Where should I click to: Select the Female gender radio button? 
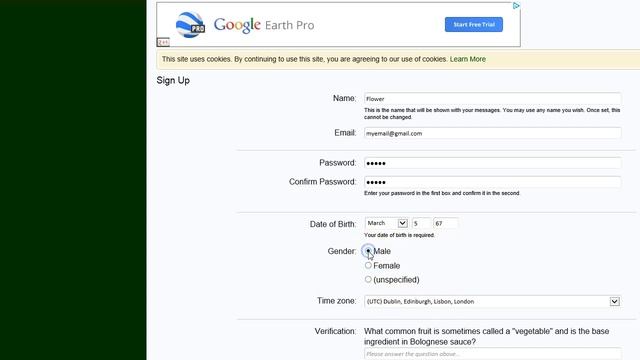click(x=368, y=265)
